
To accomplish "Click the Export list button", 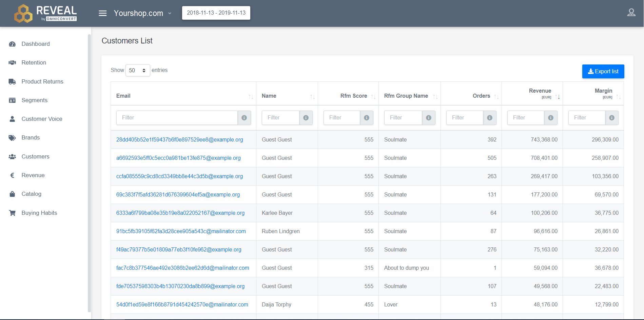I will click(x=603, y=71).
